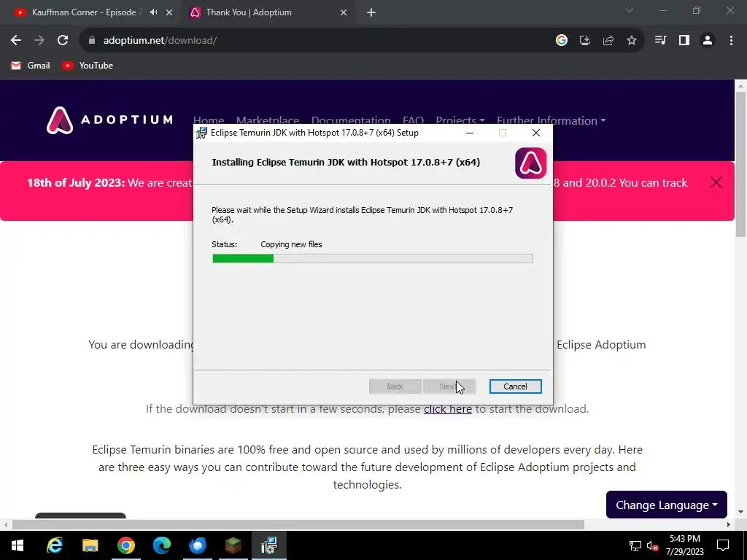Image resolution: width=747 pixels, height=560 pixels.
Task: Mute the Kauffman Corner tab audio
Action: [153, 12]
